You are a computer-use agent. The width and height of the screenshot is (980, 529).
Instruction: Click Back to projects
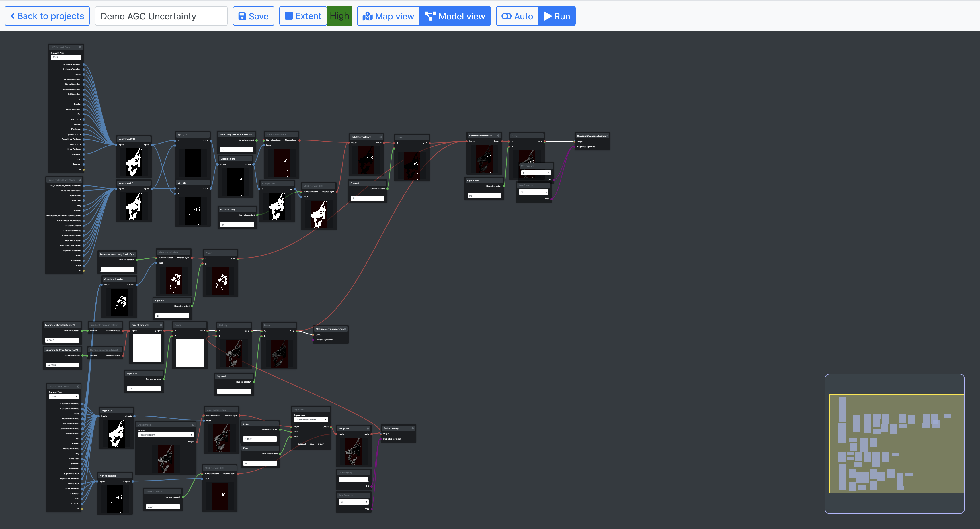pyautogui.click(x=47, y=16)
